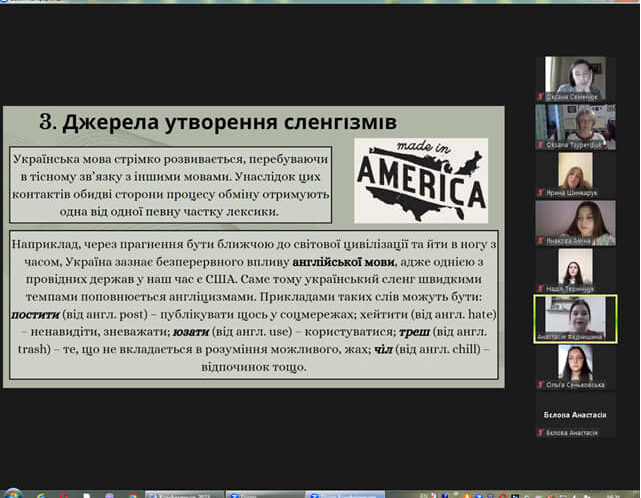Screen dimensions: 641x498
Task: Click muted mic icon on fourth participant tile
Action: pos(540,241)
